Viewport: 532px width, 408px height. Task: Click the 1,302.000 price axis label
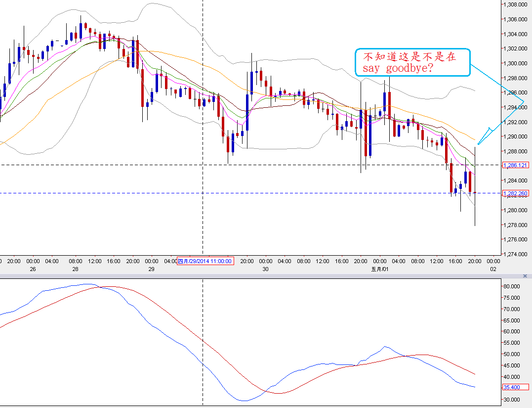515,48
